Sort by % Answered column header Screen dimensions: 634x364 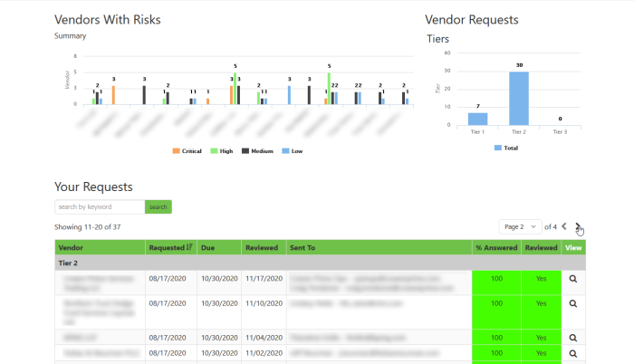pyautogui.click(x=496, y=247)
